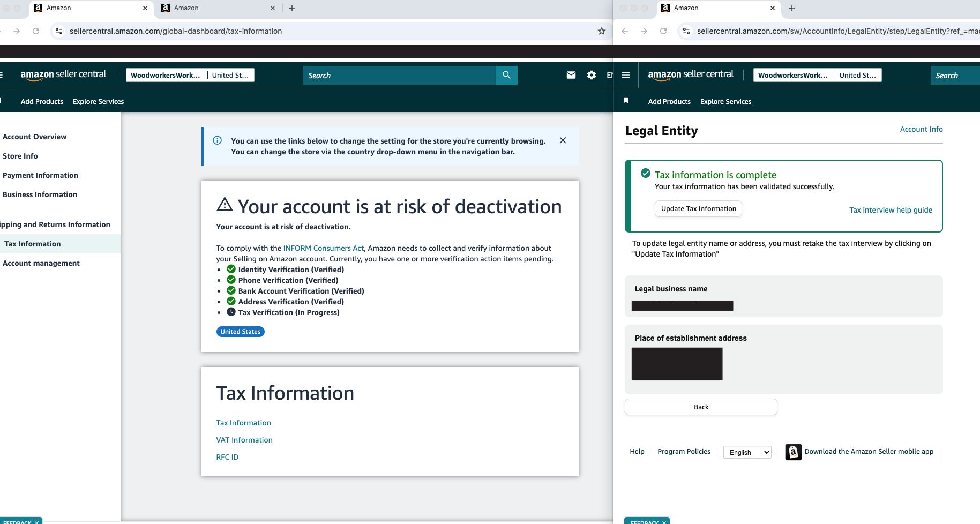This screenshot has height=524, width=980.
Task: Click the green check beside Identity Verification
Action: [231, 269]
